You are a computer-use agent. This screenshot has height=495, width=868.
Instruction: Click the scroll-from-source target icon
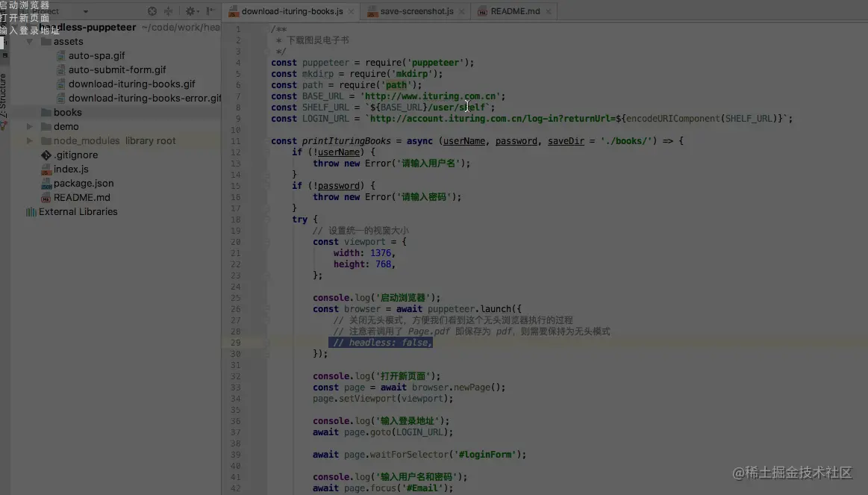click(152, 11)
